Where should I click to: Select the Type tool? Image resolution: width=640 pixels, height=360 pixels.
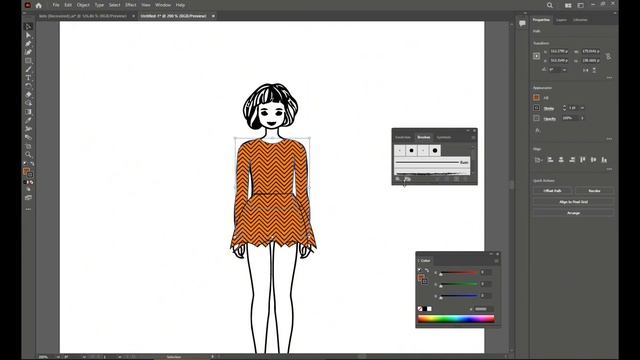[x=28, y=78]
